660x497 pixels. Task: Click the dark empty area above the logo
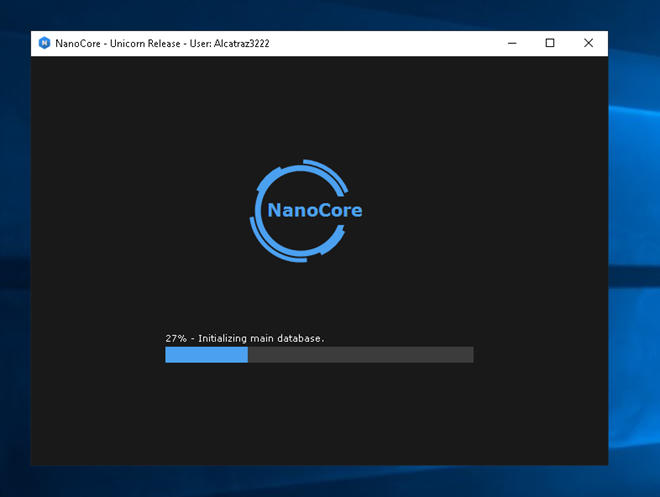point(320,100)
